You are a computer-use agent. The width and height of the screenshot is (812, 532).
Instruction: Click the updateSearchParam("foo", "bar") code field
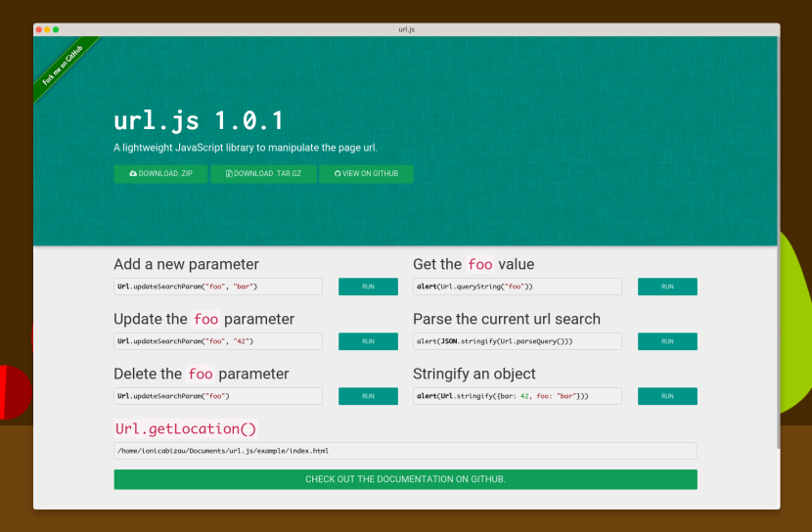click(x=217, y=287)
